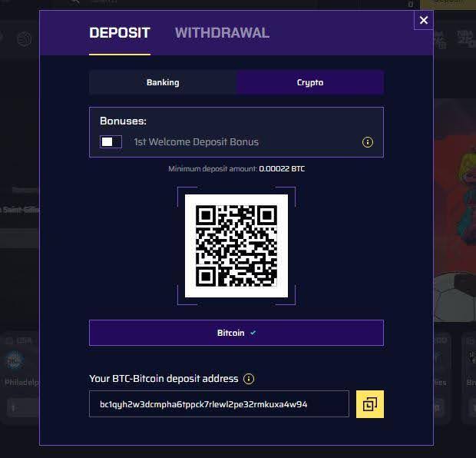
Task: Click inside the bc1q deposit address field
Action: pos(219,404)
